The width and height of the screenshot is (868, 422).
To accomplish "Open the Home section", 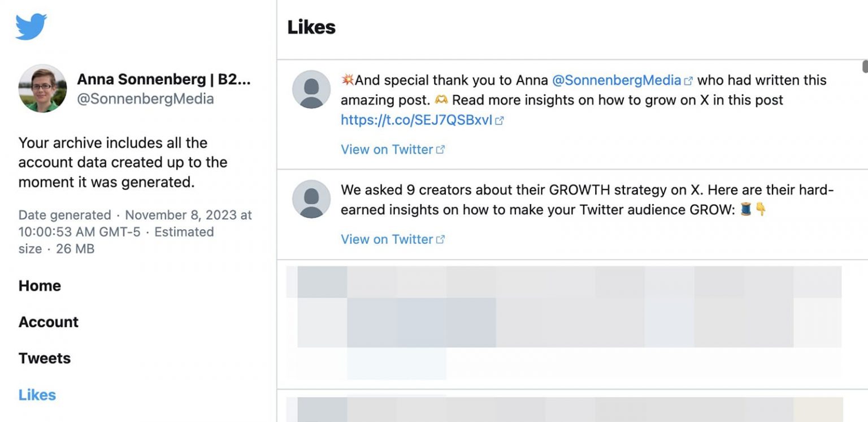I will tap(40, 286).
